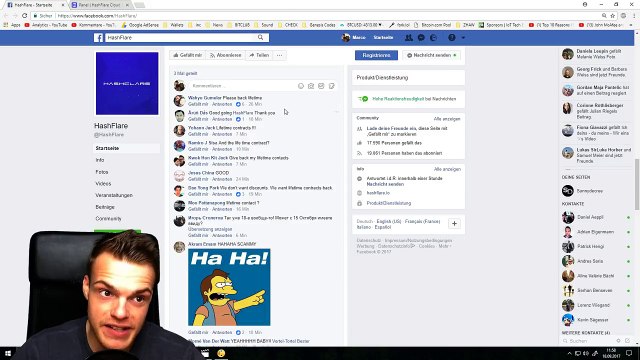Open the ZHAW bookmark folder

465,25
